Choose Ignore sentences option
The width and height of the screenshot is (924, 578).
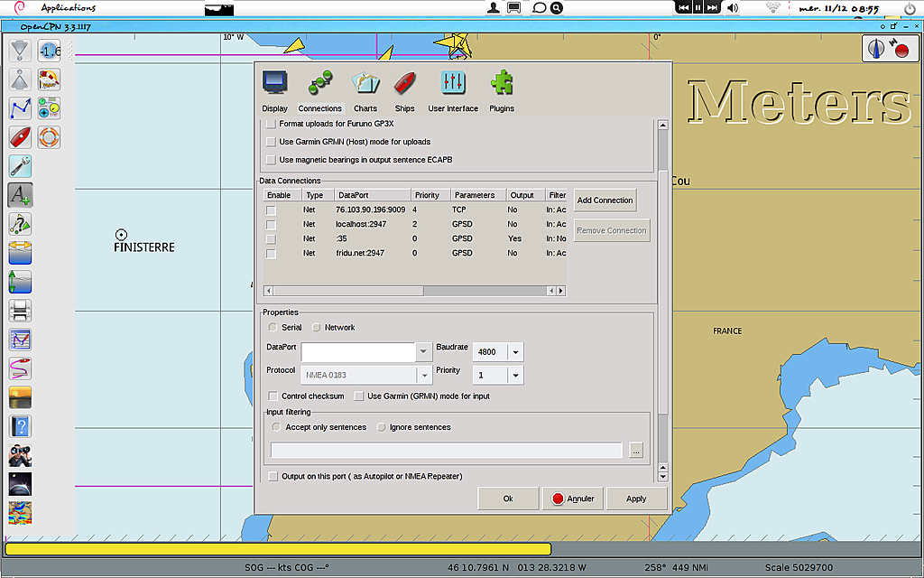pos(382,427)
